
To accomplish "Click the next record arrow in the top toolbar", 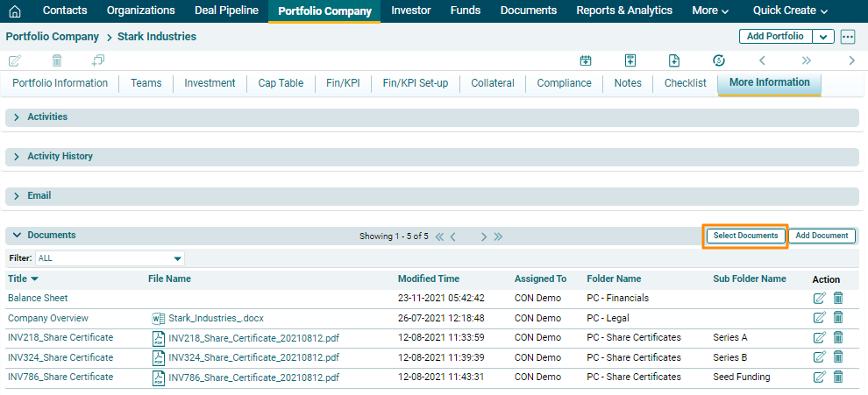I will point(851,60).
